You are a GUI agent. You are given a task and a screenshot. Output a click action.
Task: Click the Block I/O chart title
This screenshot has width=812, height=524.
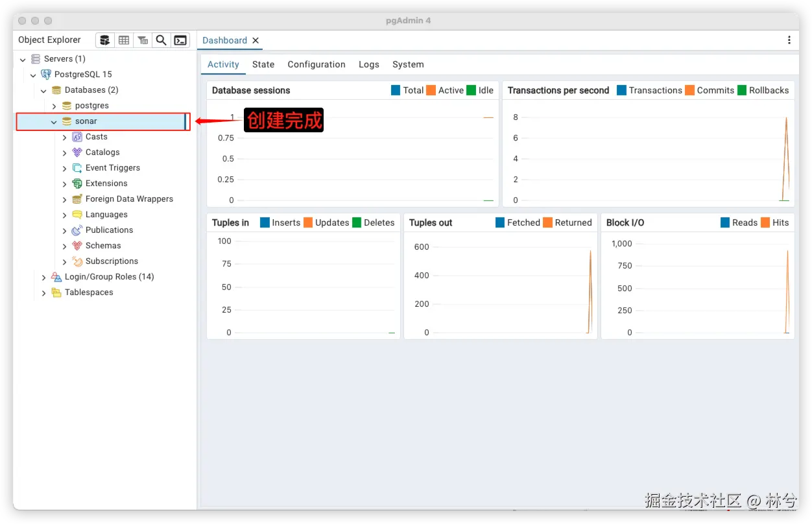[x=625, y=222]
